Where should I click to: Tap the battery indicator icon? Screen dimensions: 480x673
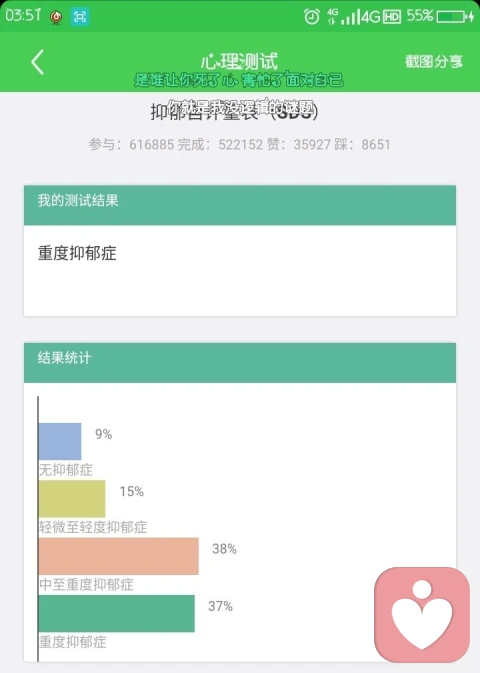455,17
